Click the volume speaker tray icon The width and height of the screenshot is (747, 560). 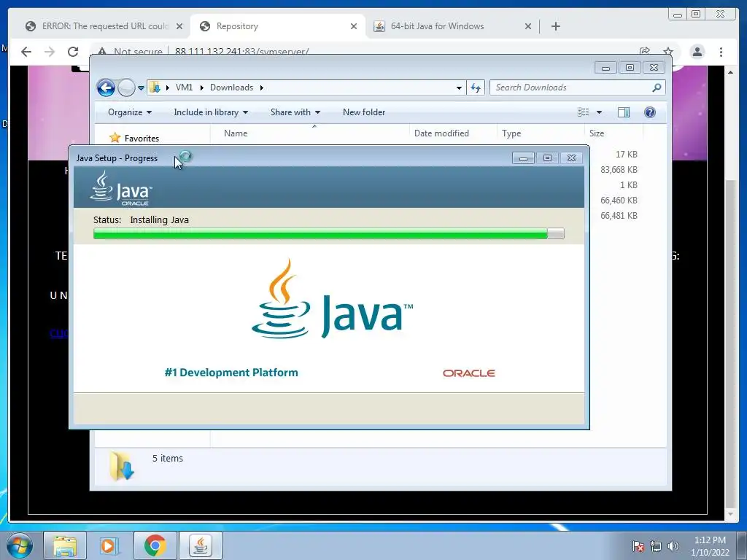pyautogui.click(x=673, y=546)
